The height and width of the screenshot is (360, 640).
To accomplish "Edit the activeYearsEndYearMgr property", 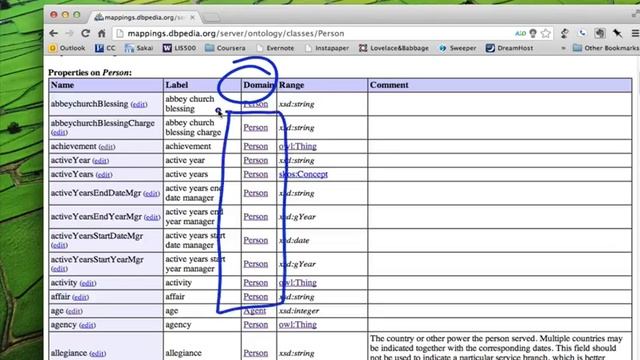I will click(152, 217).
